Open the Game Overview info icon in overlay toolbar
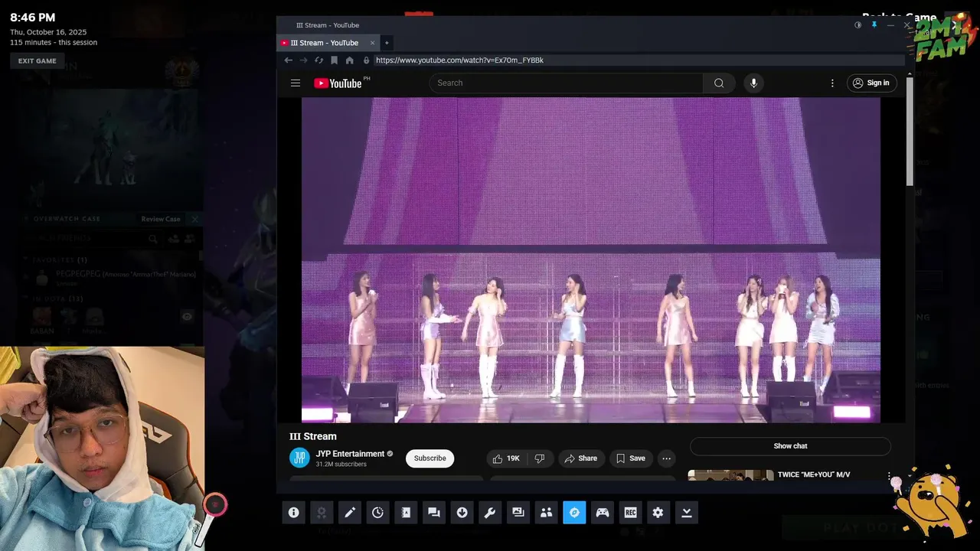The image size is (980, 551). click(293, 513)
